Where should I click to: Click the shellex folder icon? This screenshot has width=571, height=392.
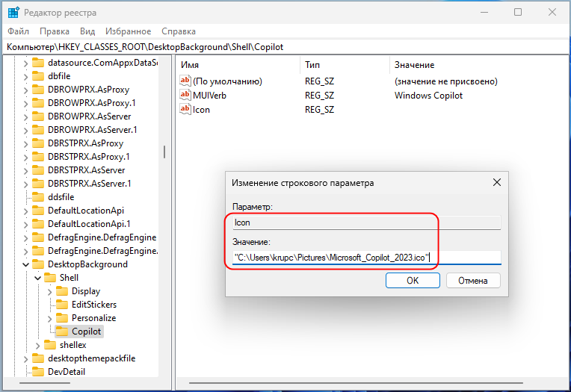[50, 345]
